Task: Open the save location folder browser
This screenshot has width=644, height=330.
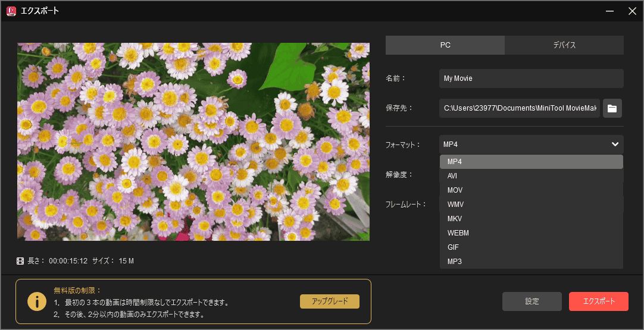Action: [612, 108]
